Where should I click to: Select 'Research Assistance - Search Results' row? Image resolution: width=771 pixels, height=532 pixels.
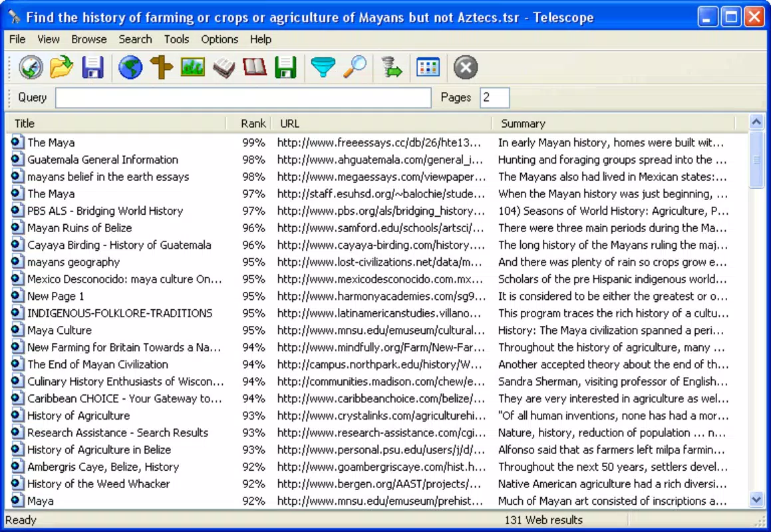(118, 433)
